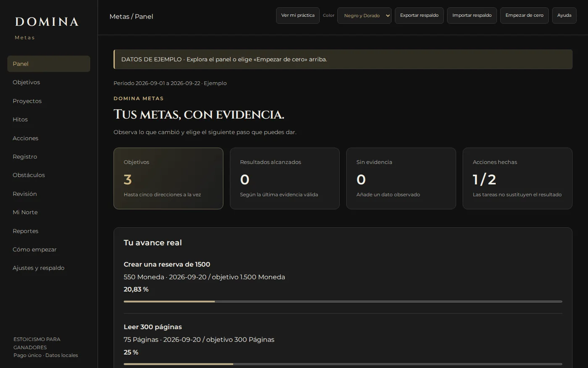Open Proyectos from the sidebar

coord(49,101)
